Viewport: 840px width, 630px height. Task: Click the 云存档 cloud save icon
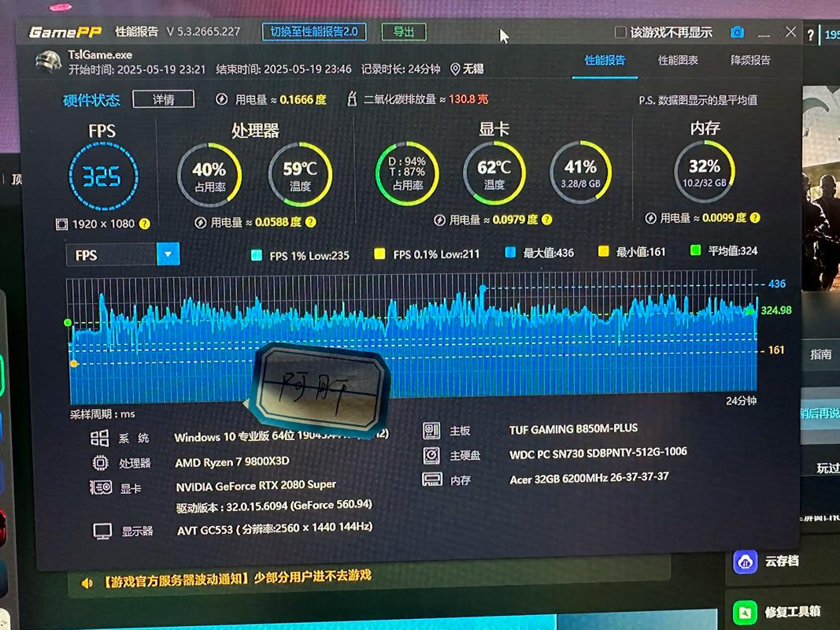[745, 561]
